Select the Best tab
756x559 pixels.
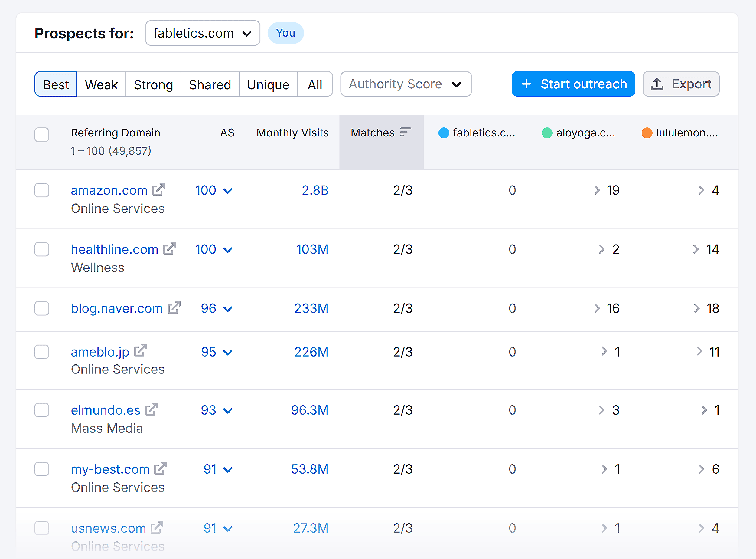pos(56,84)
